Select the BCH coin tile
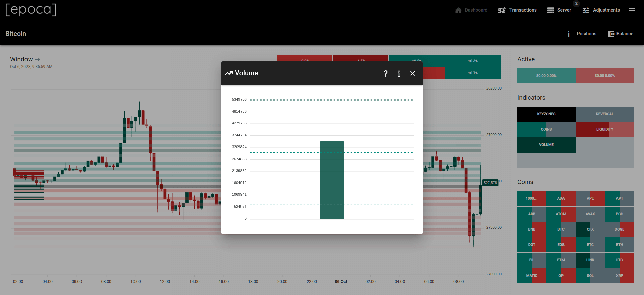This screenshot has height=295, width=644. tap(620, 214)
